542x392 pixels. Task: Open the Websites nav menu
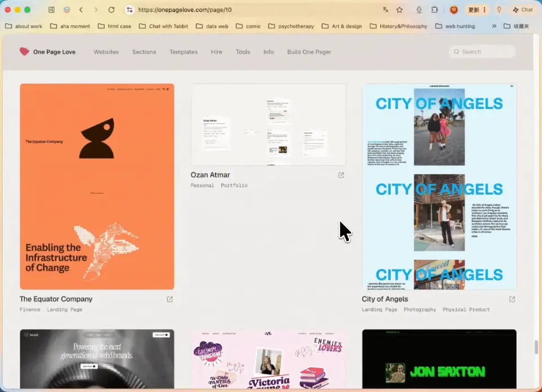pos(106,52)
